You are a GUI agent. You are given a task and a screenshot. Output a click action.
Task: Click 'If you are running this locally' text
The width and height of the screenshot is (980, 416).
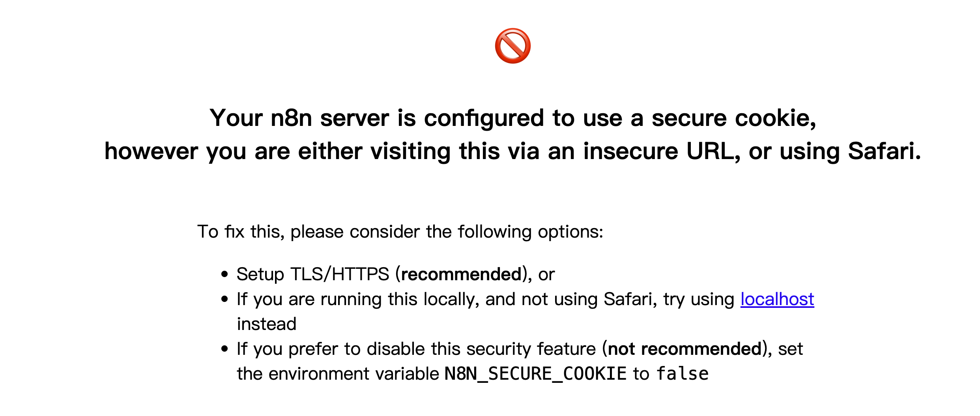(x=358, y=299)
